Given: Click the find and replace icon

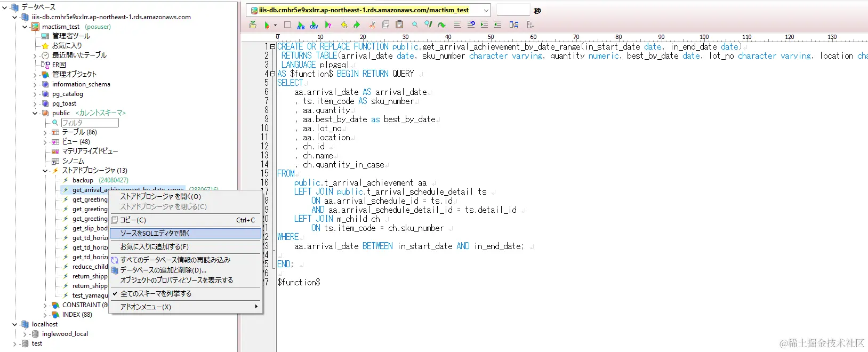Looking at the screenshot, I should pos(428,25).
